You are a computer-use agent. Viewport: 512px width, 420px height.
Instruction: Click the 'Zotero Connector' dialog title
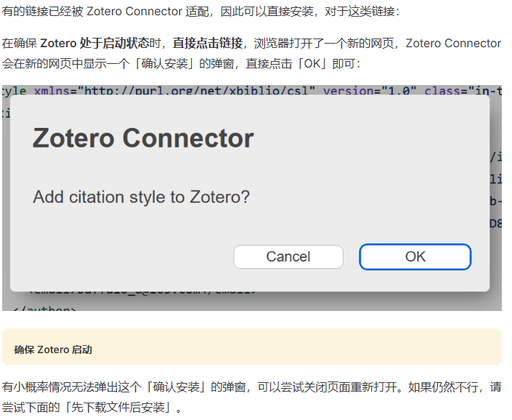tap(143, 138)
